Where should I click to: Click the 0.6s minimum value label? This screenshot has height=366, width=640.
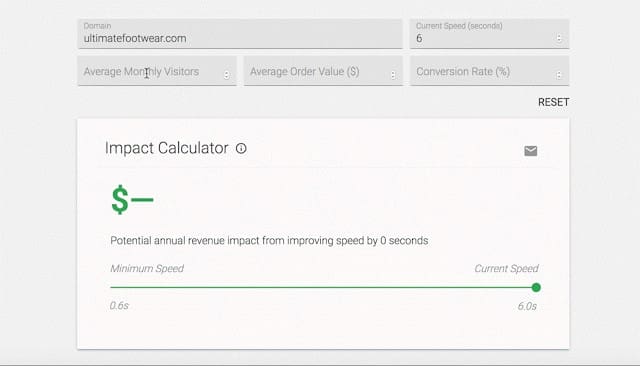119,306
